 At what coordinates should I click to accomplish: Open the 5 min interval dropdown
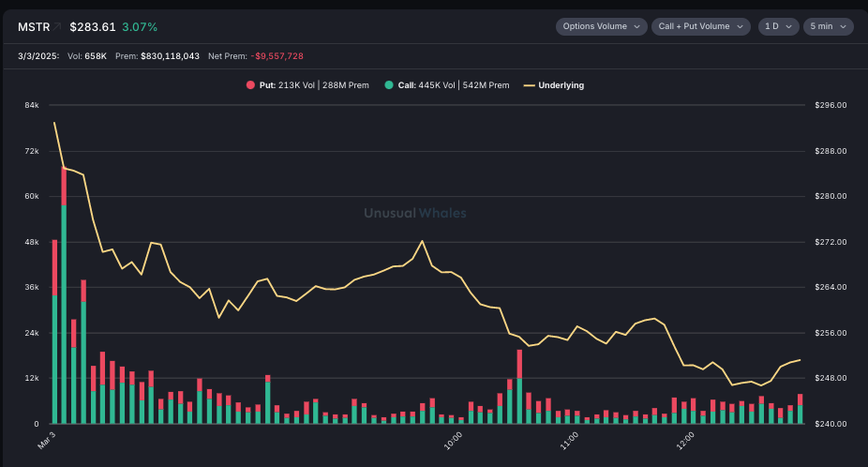828,27
